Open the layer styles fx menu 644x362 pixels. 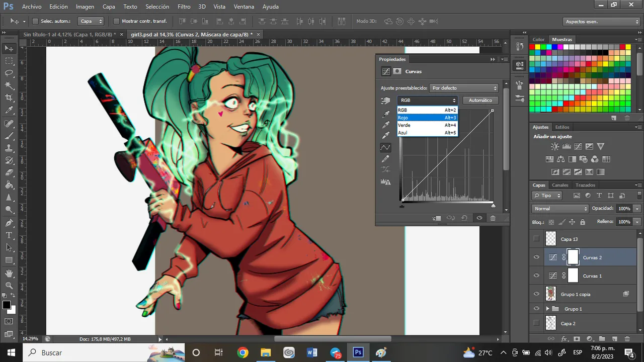pos(564,339)
